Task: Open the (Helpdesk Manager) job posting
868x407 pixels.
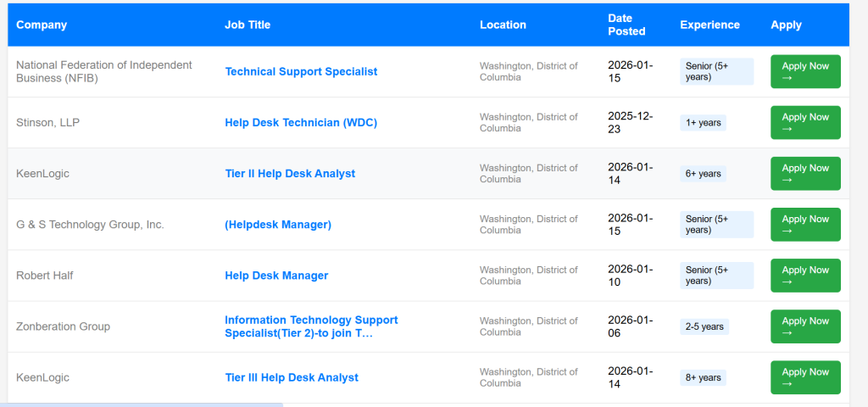Action: point(278,225)
